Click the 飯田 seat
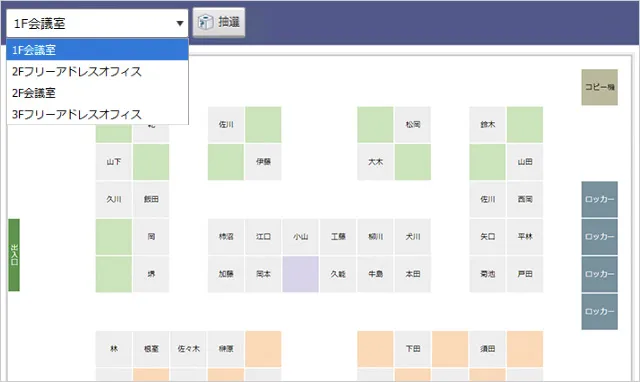The image size is (640, 382). pos(151,199)
